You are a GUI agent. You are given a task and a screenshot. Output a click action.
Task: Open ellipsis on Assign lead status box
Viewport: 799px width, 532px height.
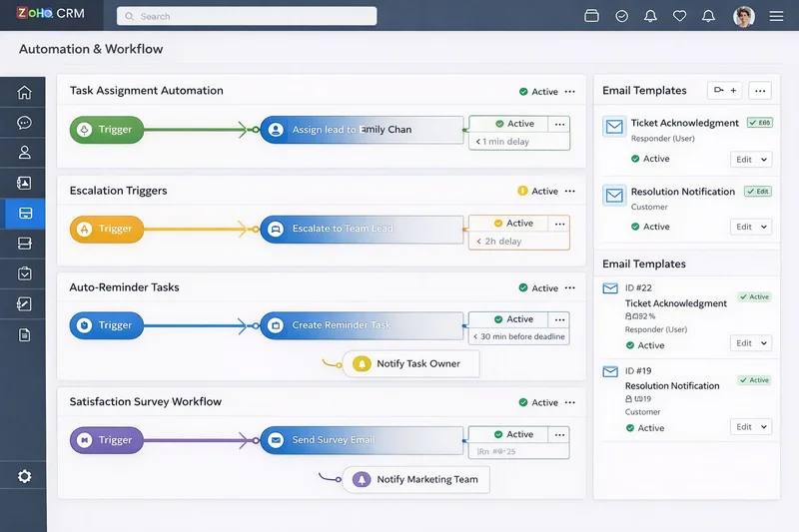click(559, 124)
